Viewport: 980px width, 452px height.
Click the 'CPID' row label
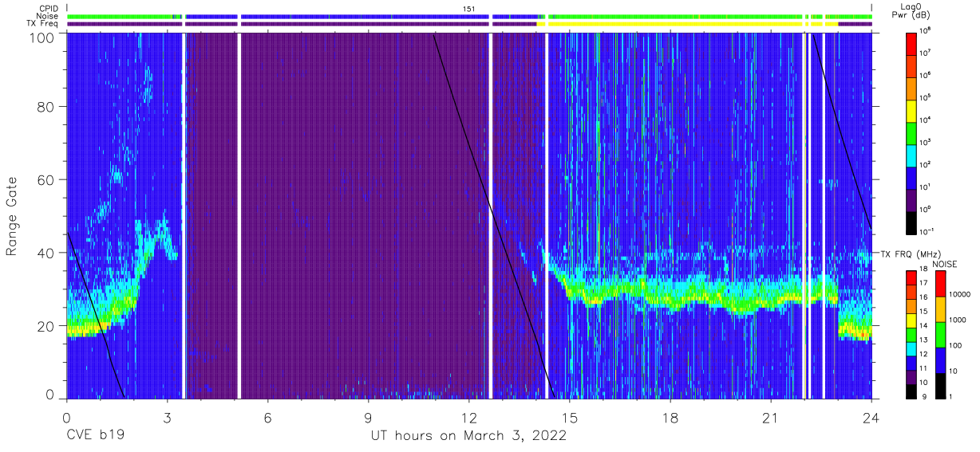(x=49, y=8)
